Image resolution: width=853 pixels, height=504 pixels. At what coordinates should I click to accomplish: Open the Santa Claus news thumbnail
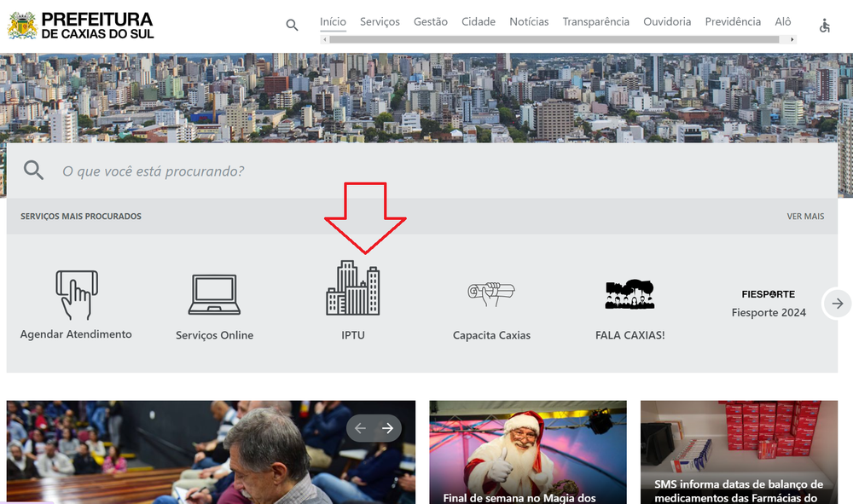tap(528, 452)
